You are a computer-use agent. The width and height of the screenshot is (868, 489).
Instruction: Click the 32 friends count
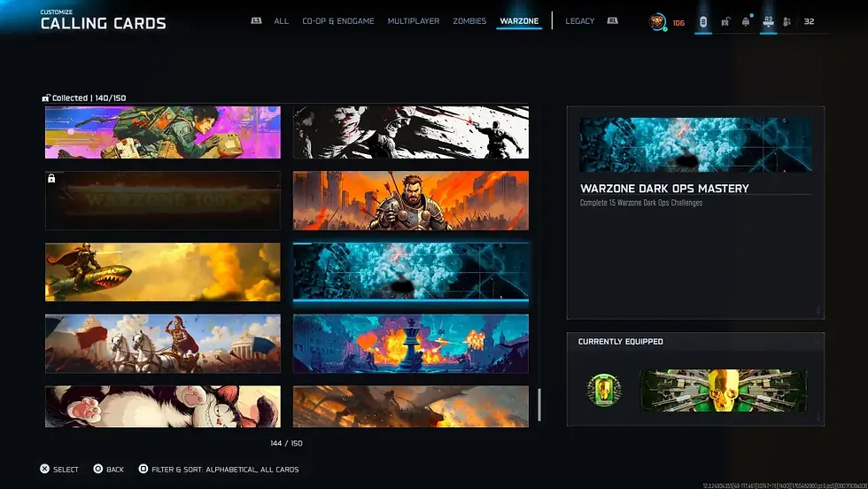click(809, 21)
